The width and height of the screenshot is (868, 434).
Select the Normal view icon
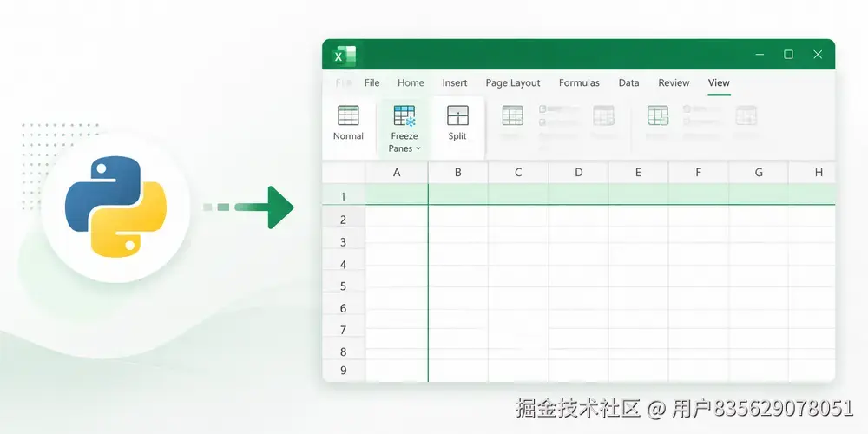click(x=348, y=115)
